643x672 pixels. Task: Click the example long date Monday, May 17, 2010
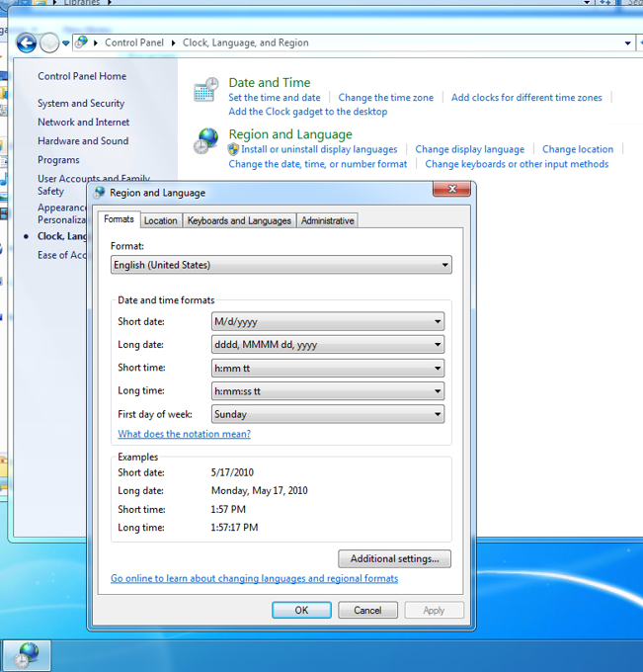(260, 491)
